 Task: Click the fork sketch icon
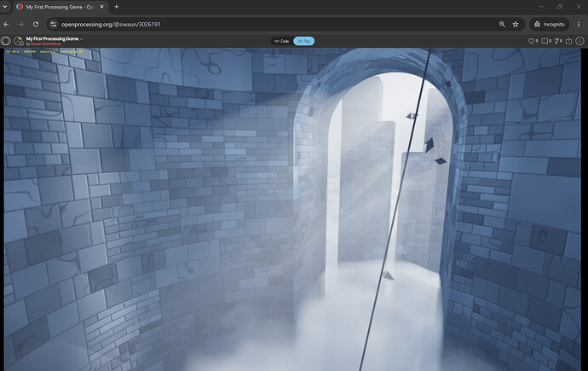click(x=558, y=41)
